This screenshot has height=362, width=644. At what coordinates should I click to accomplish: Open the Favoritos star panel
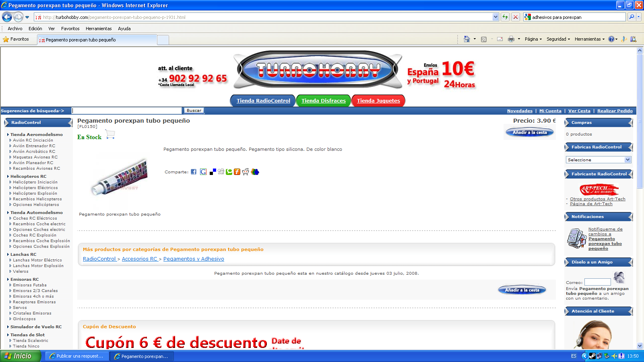pyautogui.click(x=17, y=39)
